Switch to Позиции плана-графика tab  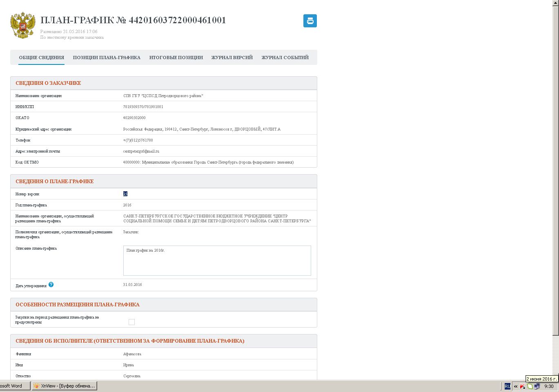pos(107,58)
